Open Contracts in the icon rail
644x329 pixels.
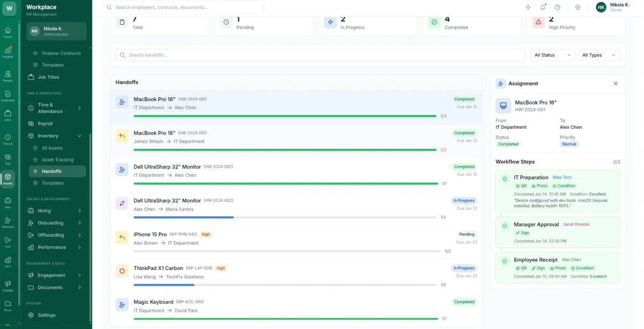pyautogui.click(x=8, y=96)
